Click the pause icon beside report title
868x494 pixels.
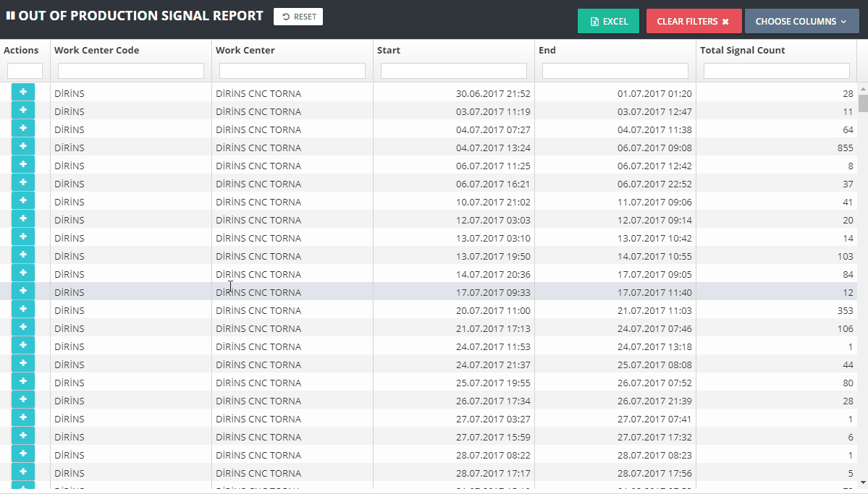point(11,15)
